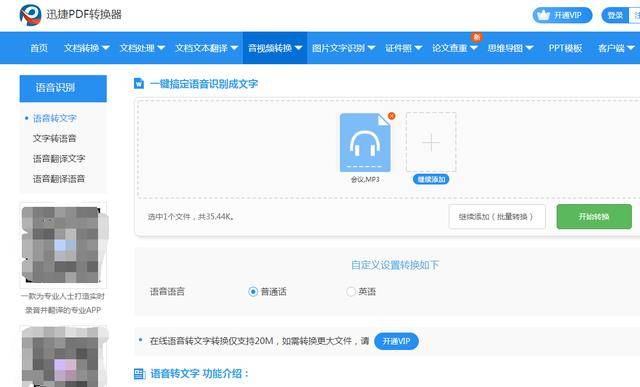Click the upper blurred QR code thumbnail
The height and width of the screenshot is (387, 640).
(x=63, y=245)
